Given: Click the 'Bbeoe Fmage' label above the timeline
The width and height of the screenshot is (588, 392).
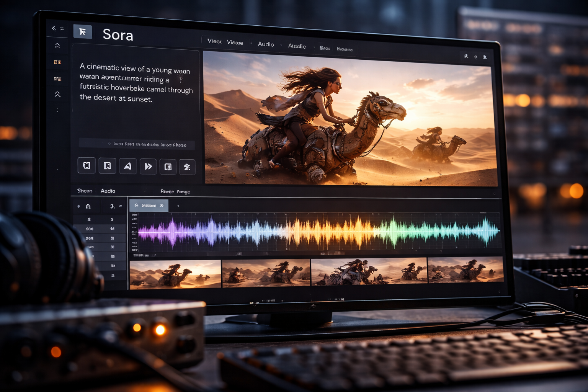Looking at the screenshot, I should (175, 191).
